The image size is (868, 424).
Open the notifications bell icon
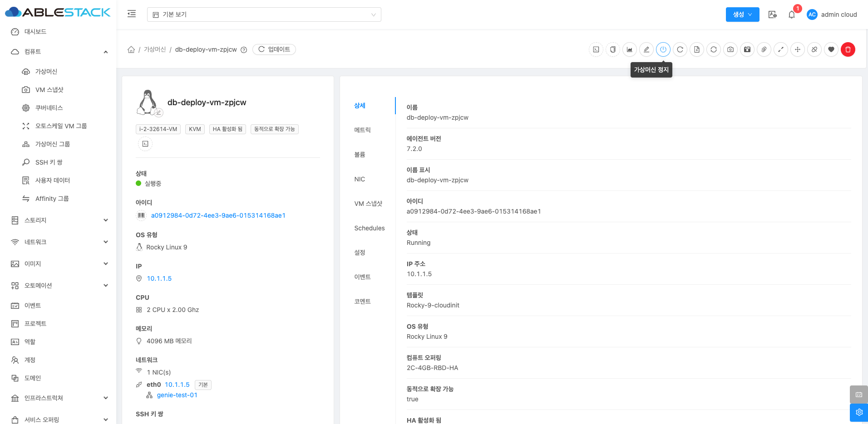coord(791,15)
